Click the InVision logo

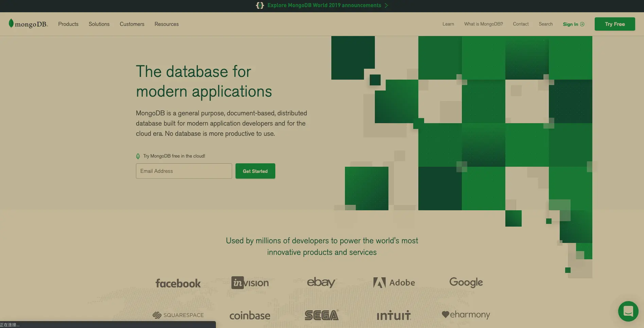[250, 283]
